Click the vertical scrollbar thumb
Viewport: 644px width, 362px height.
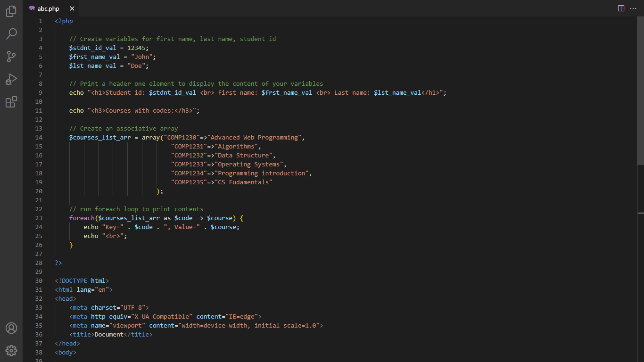click(x=641, y=90)
